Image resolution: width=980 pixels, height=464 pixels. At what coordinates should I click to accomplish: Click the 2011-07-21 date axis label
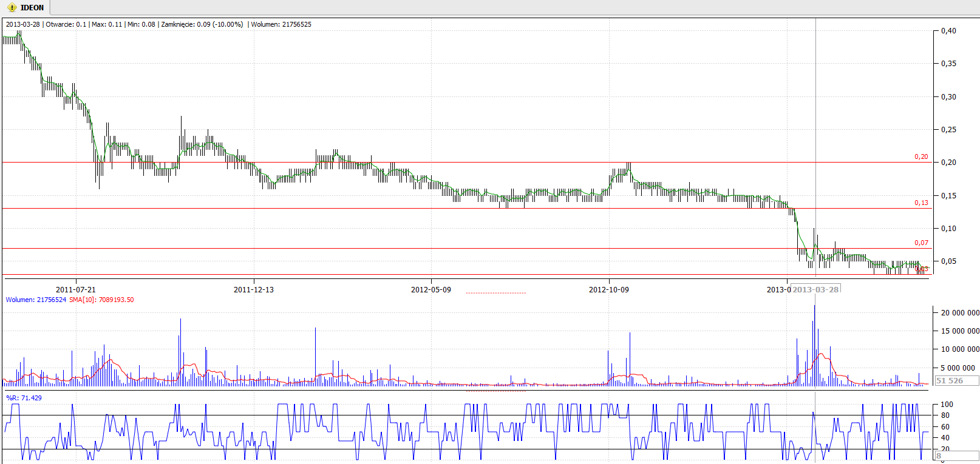tap(76, 290)
